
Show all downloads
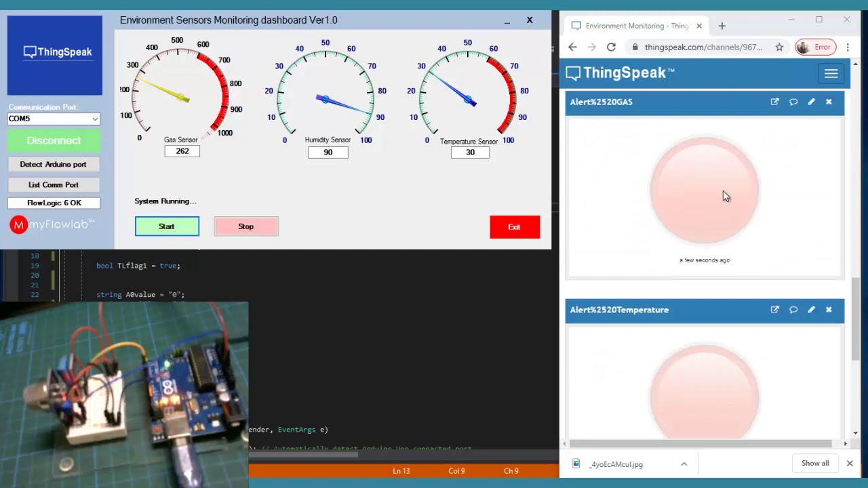[x=815, y=464]
